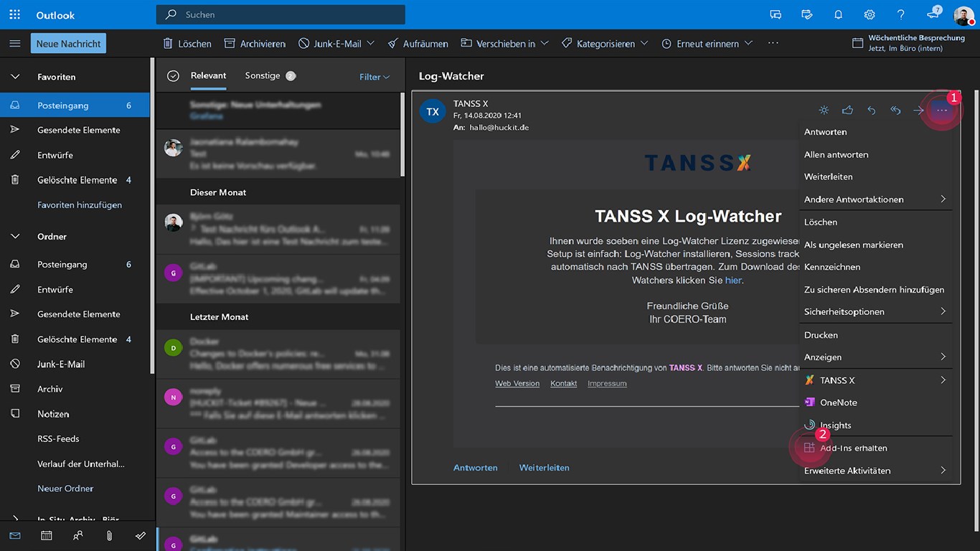Click Neue Nachricht button
The image size is (980, 551).
tap(68, 44)
